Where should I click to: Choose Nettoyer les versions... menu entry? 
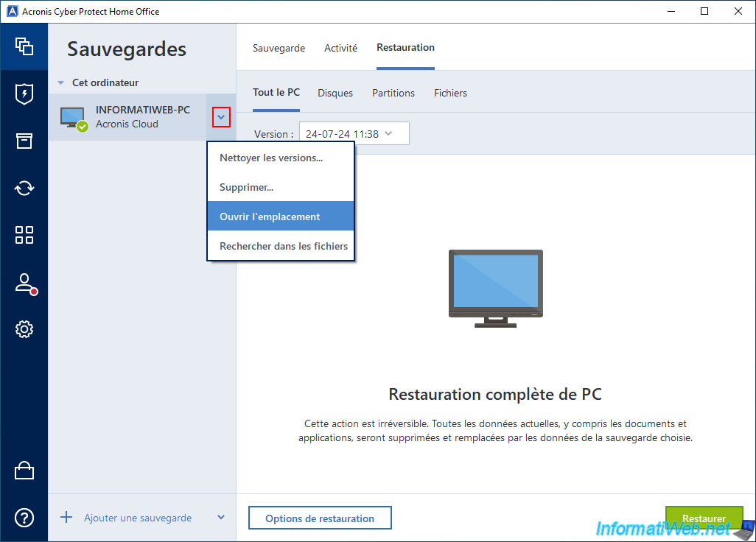pyautogui.click(x=281, y=158)
